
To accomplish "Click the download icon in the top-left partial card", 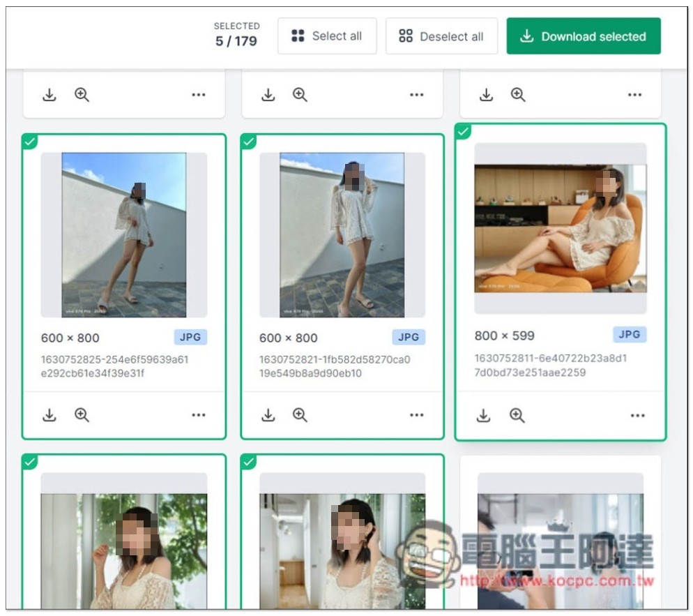I will tap(49, 95).
